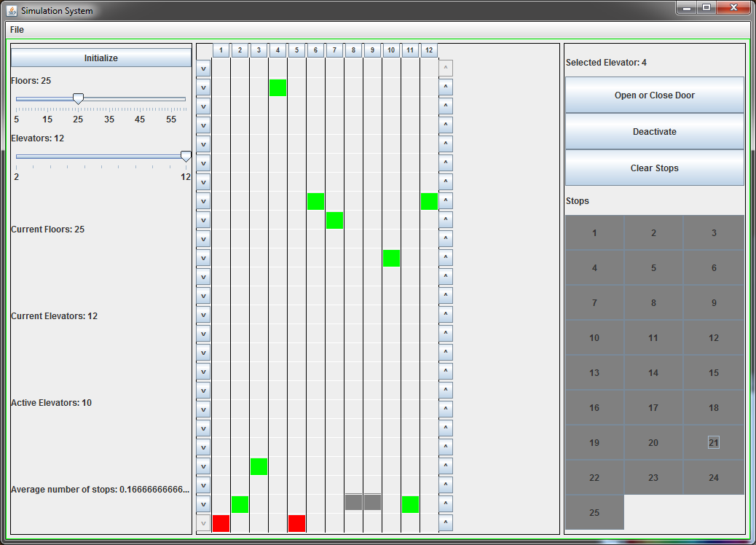Click down call arrow on elevator 6's floor row
Image resolution: width=756 pixels, height=545 pixels.
click(x=203, y=201)
